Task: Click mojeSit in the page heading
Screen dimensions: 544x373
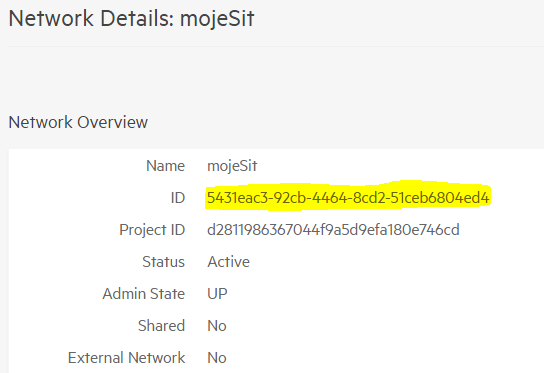Action: [x=217, y=19]
